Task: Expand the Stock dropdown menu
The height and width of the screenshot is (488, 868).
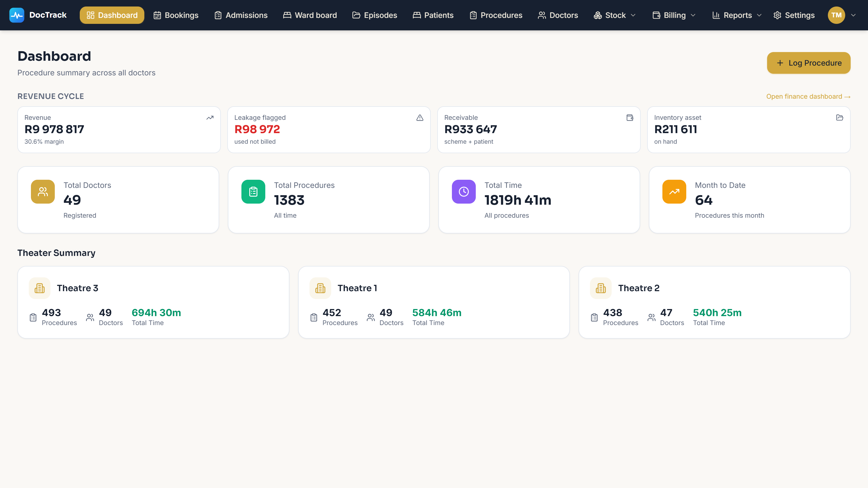Action: pyautogui.click(x=615, y=15)
